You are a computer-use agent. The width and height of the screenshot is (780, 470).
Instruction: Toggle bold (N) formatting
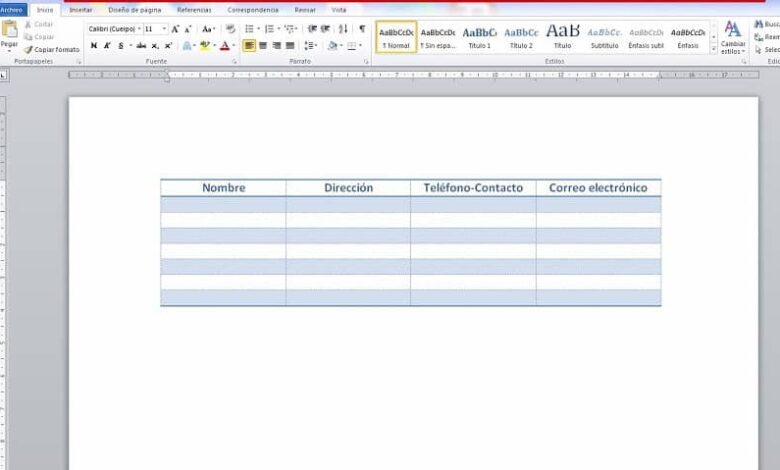(94, 46)
